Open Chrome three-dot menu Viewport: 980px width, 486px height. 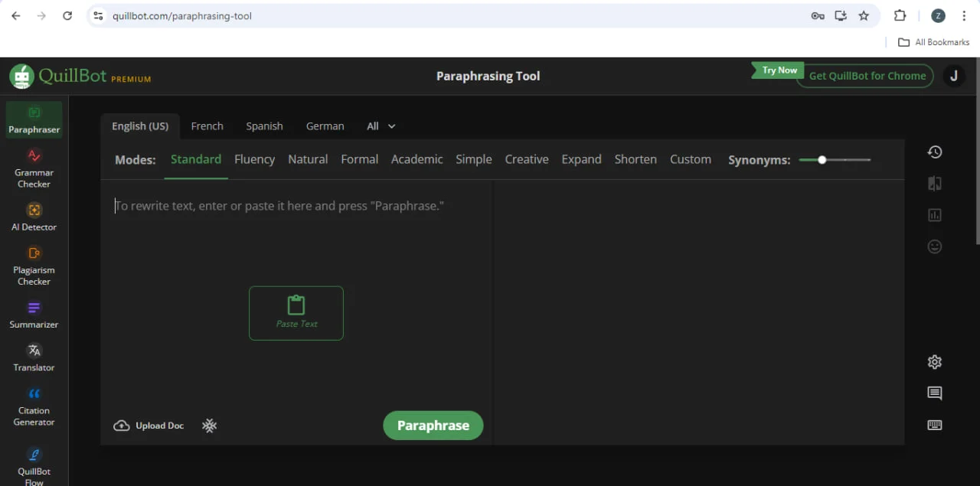(x=963, y=15)
